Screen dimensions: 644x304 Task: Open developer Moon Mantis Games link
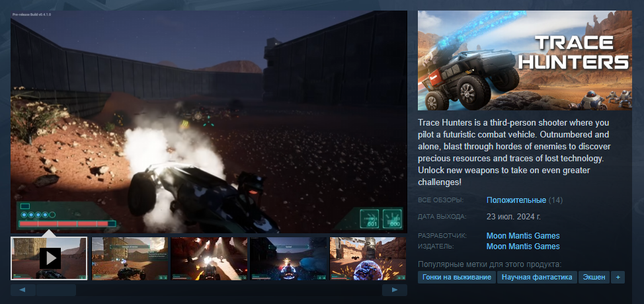click(523, 236)
